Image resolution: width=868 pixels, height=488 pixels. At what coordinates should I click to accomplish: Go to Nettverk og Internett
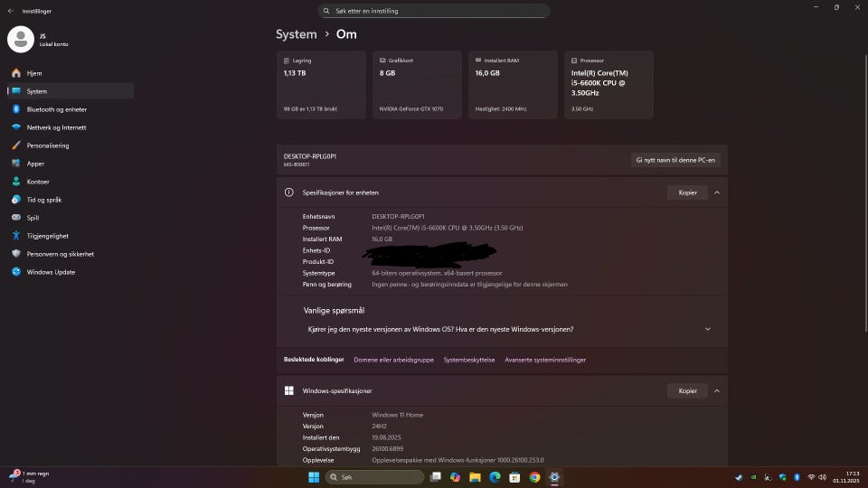click(71, 127)
